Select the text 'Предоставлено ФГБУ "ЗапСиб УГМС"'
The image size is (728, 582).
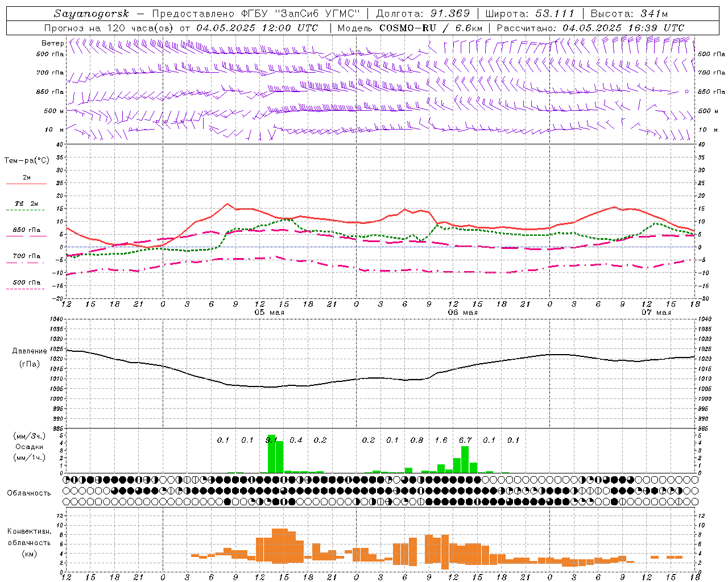click(x=256, y=14)
